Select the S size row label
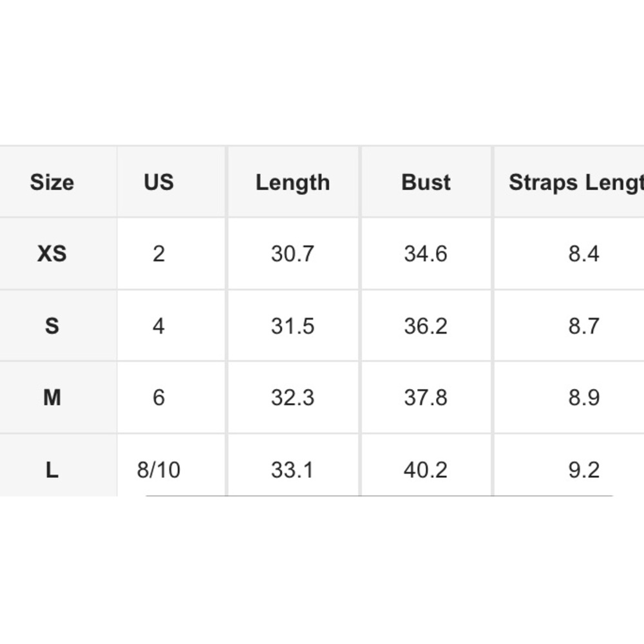The image size is (644, 644). tap(52, 326)
